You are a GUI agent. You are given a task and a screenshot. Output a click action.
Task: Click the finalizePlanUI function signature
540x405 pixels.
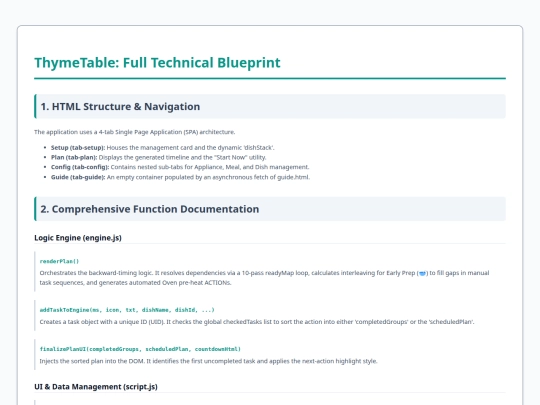click(x=140, y=349)
